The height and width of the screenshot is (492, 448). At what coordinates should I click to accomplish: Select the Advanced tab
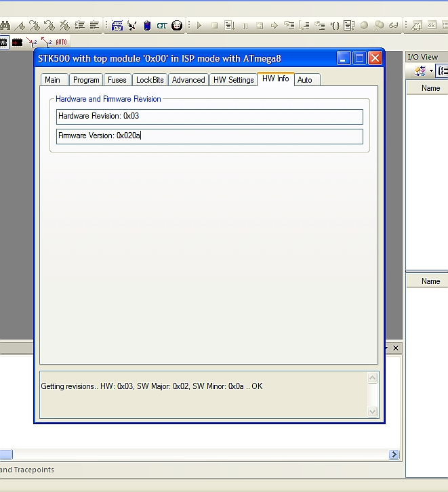[x=188, y=80]
